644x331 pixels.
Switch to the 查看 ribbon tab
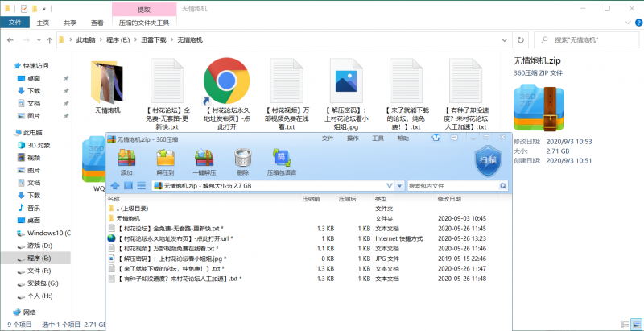tap(97, 23)
